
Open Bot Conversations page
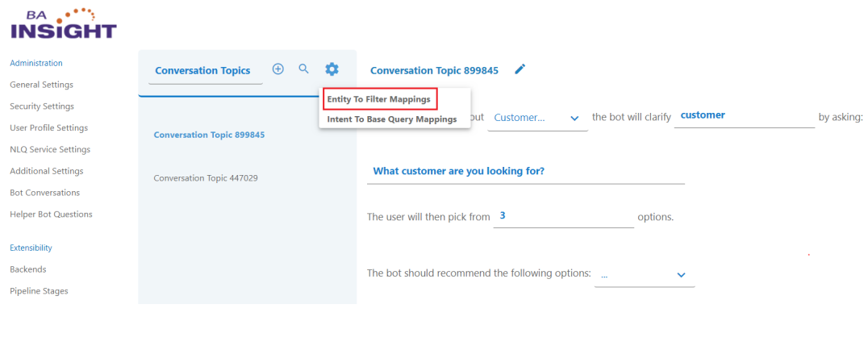click(x=44, y=193)
